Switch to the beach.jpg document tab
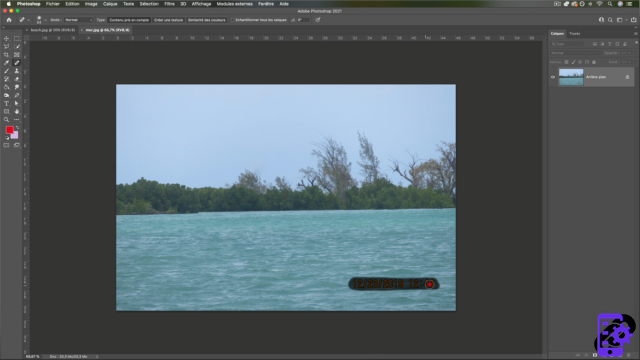The width and height of the screenshot is (640, 360). (53, 30)
